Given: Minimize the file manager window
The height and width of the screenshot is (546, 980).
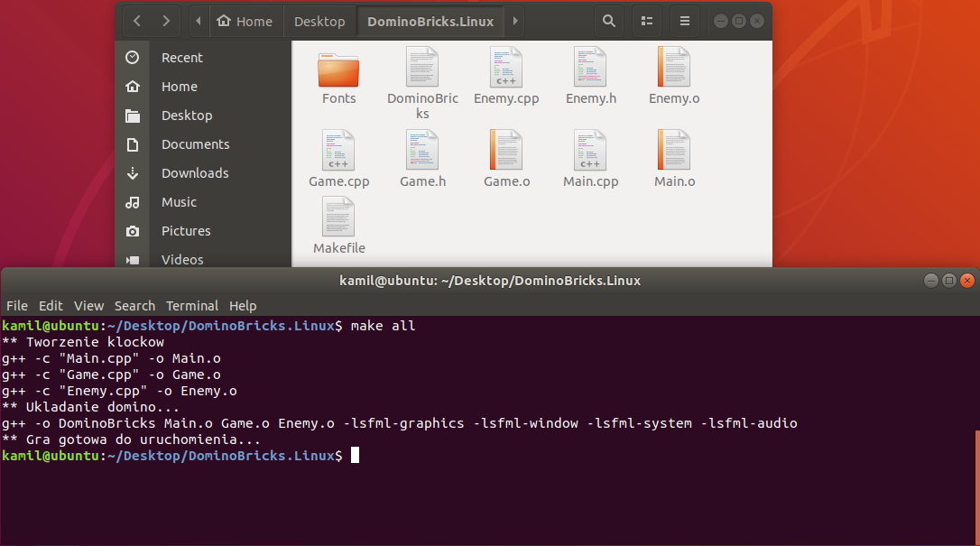Looking at the screenshot, I should point(721,22).
